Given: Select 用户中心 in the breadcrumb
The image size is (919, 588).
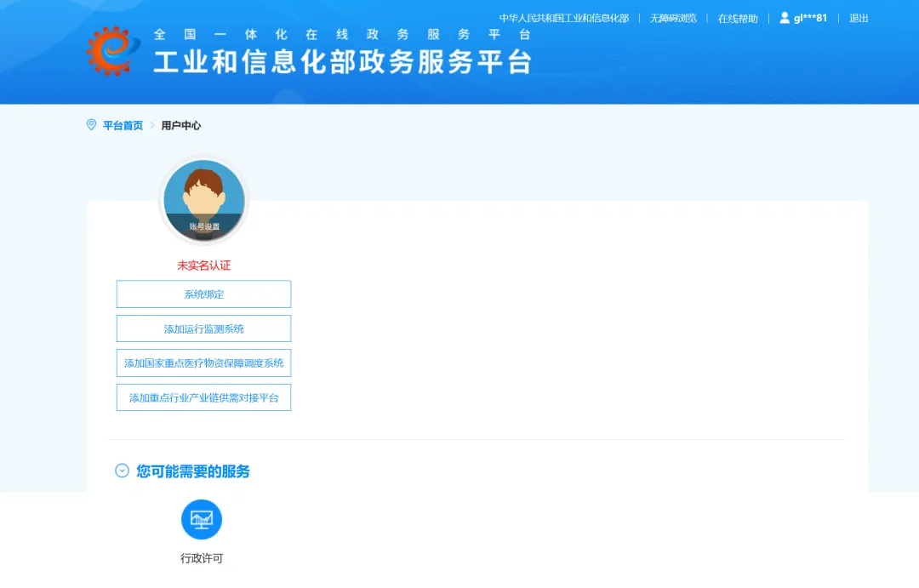Looking at the screenshot, I should pos(180,125).
